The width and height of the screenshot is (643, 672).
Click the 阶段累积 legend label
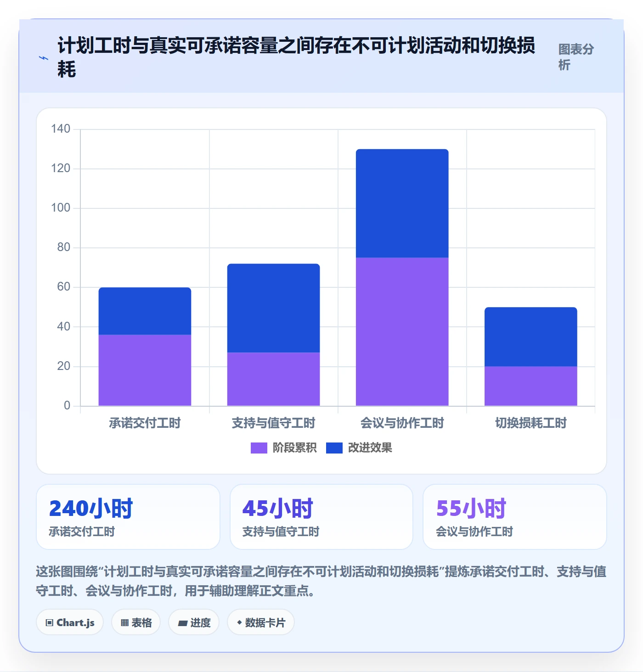(294, 448)
